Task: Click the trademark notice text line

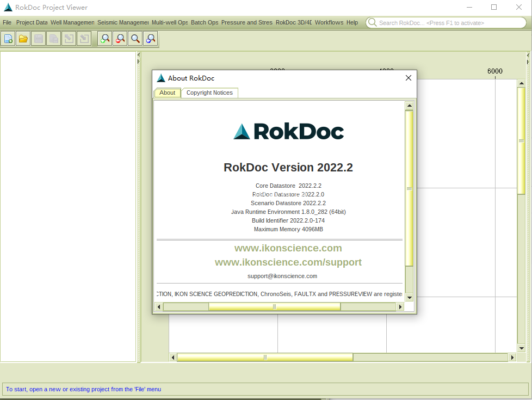Action: click(279, 294)
